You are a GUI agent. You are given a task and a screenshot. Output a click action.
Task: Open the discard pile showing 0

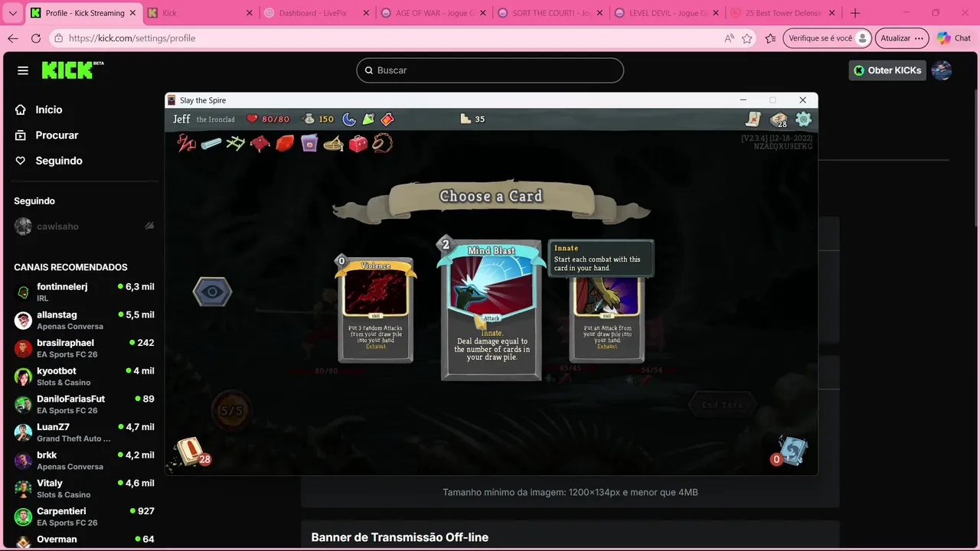tap(791, 452)
